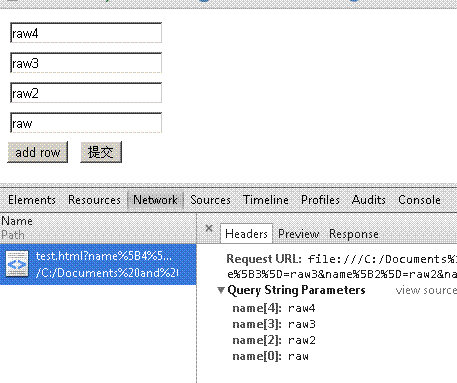This screenshot has height=383, width=457.
Task: Click the document icon of test.html request
Action: [17, 264]
